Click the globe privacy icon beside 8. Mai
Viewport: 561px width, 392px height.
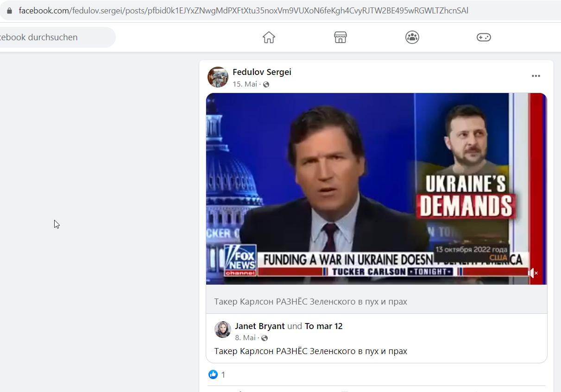265,338
